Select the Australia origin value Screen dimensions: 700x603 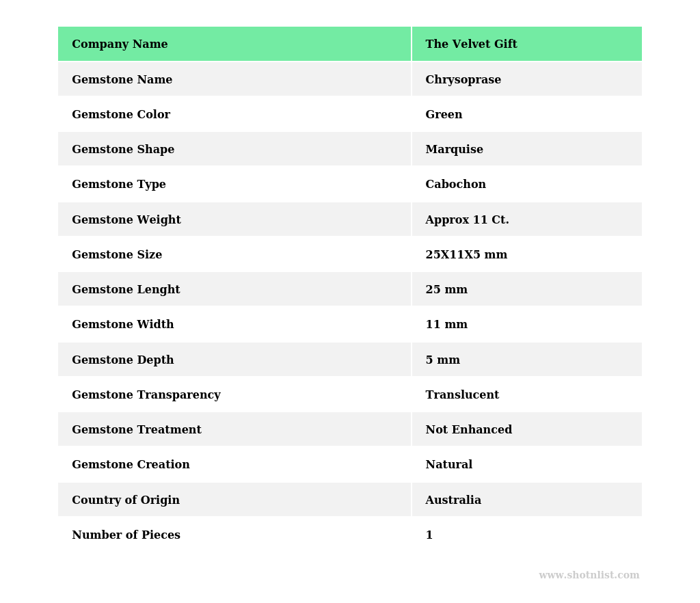coord(453,500)
